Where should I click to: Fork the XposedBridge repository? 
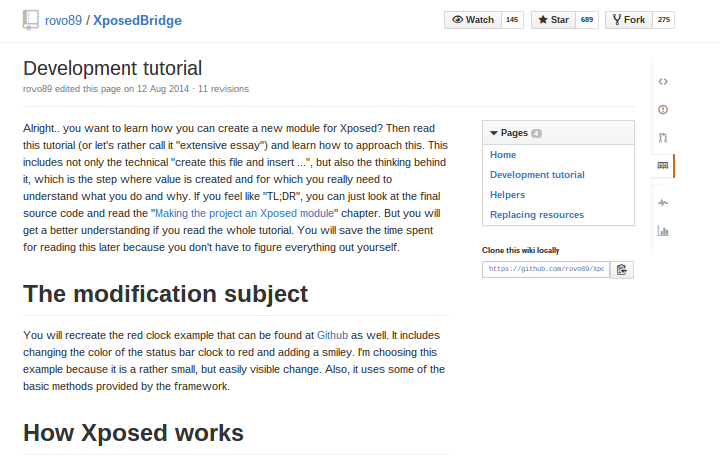[629, 20]
